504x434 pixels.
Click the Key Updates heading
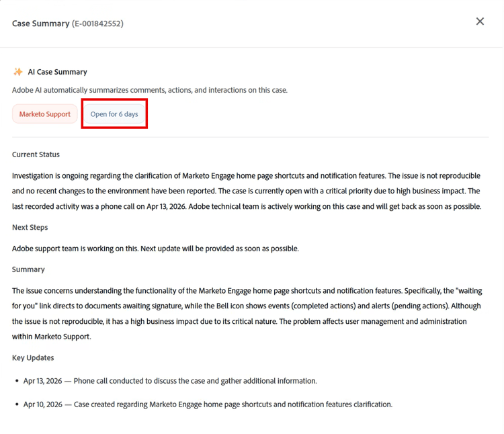33,357
